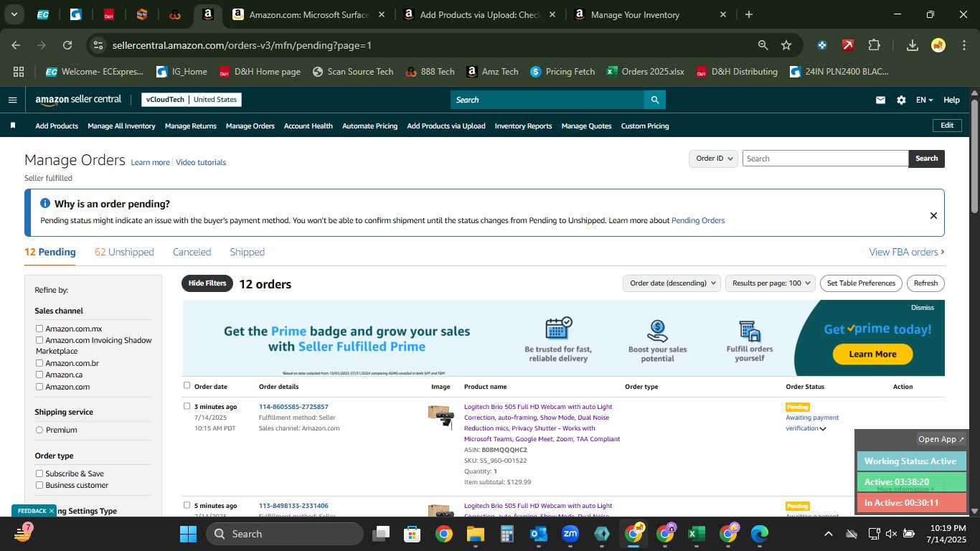Image resolution: width=980 pixels, height=551 pixels.
Task: Open the vCloudTech United States account switcher
Action: (x=192, y=100)
